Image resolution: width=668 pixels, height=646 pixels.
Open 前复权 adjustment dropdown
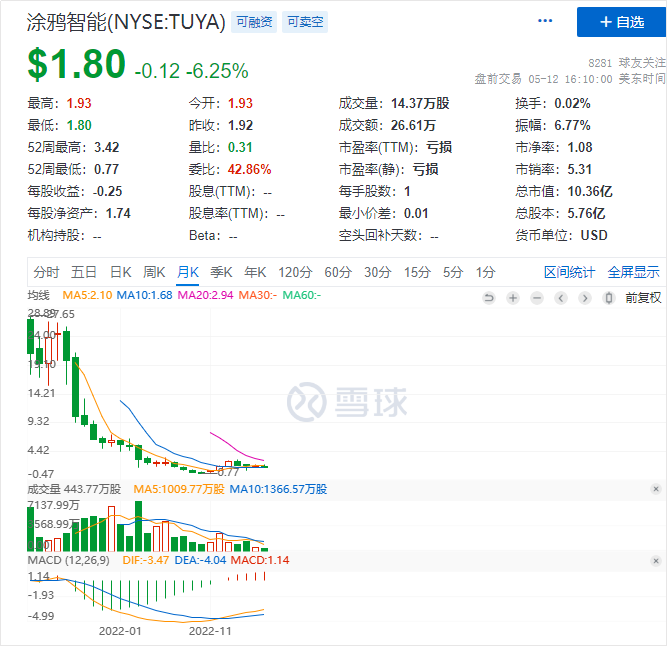(643, 298)
